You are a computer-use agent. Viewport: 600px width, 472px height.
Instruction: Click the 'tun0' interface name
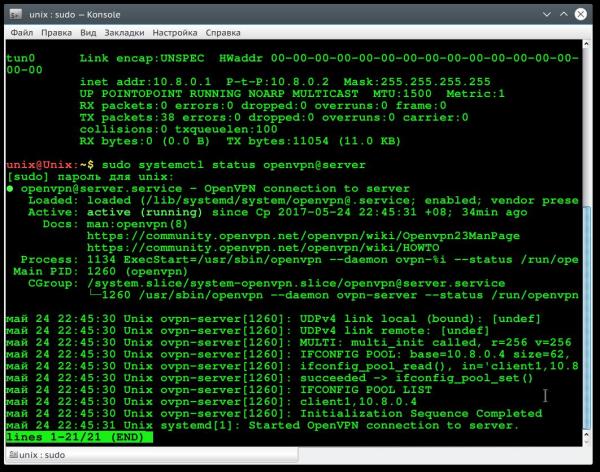[x=21, y=58]
